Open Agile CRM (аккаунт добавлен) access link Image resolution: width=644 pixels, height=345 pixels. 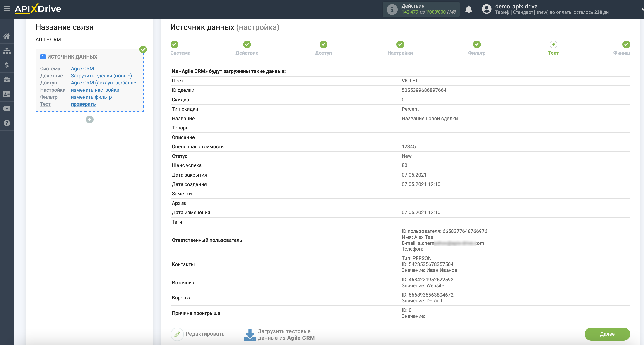coord(103,82)
